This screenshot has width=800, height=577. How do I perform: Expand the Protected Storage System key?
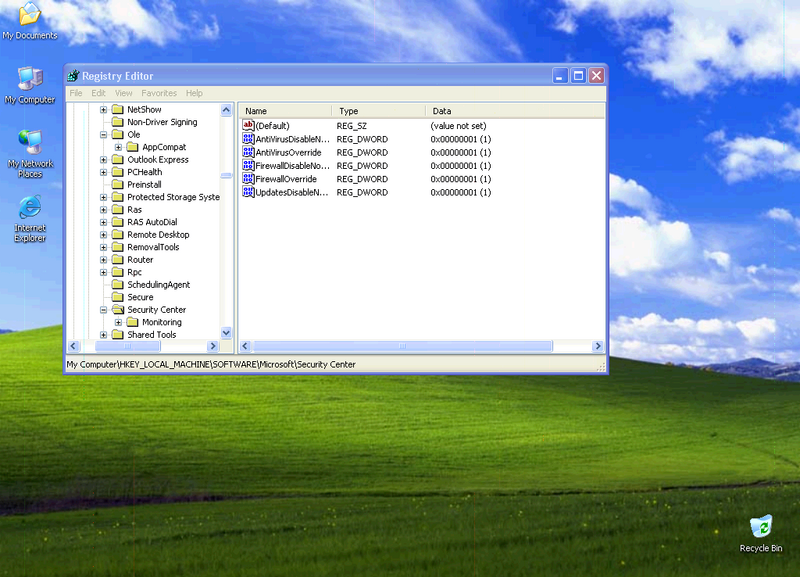click(x=104, y=197)
